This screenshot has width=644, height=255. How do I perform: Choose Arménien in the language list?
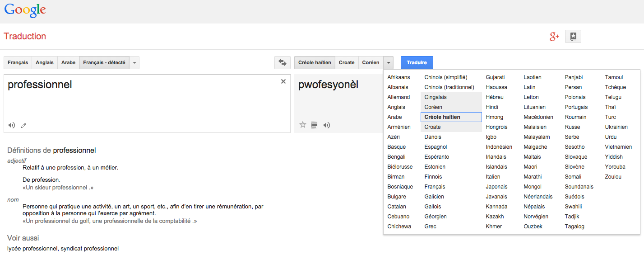tap(399, 127)
